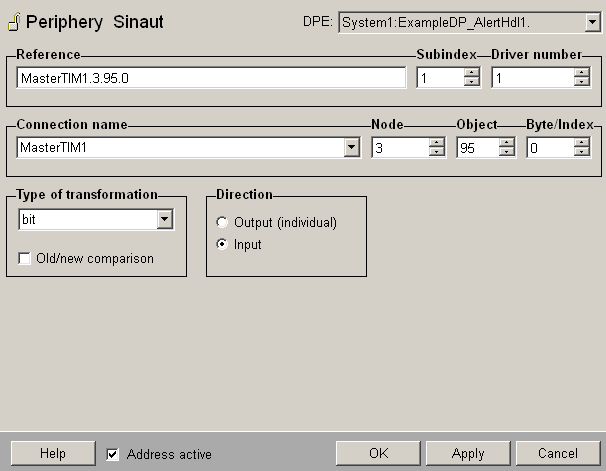The width and height of the screenshot is (606, 471).
Task: Select Input direction radio button
Action: pyautogui.click(x=222, y=244)
